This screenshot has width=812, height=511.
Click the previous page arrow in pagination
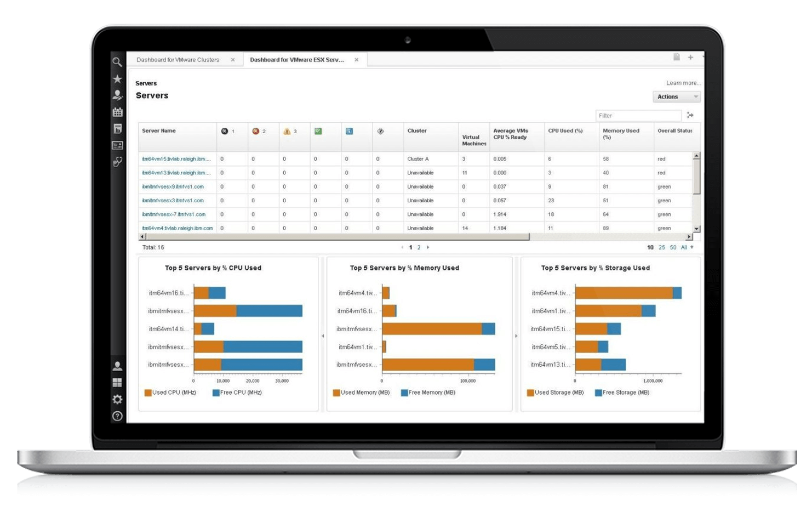403,247
